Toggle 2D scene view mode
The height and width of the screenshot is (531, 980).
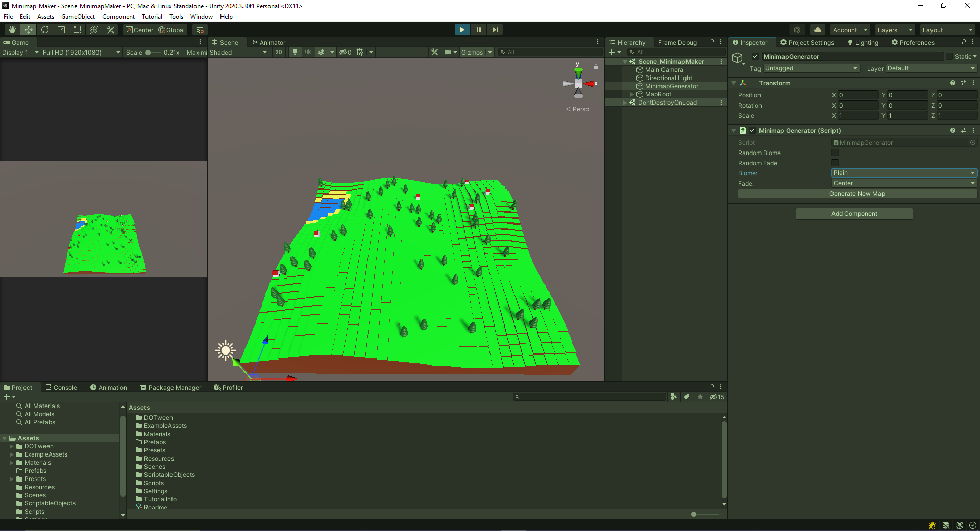pyautogui.click(x=279, y=52)
